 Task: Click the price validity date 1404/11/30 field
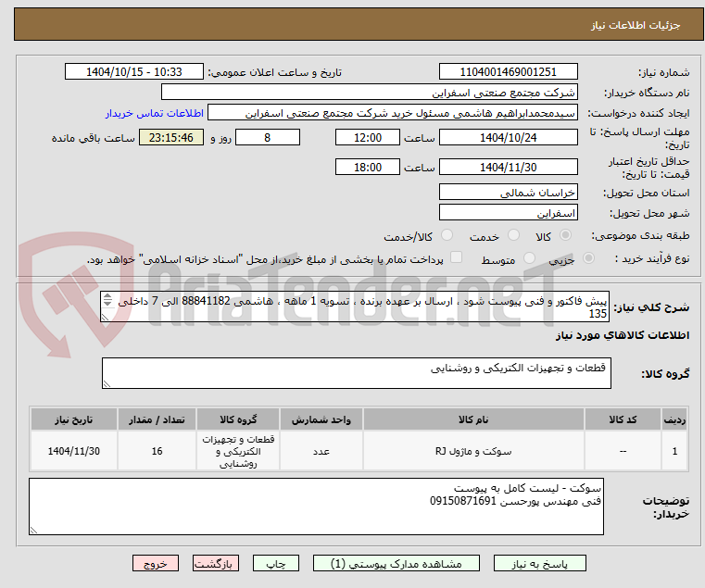508,168
